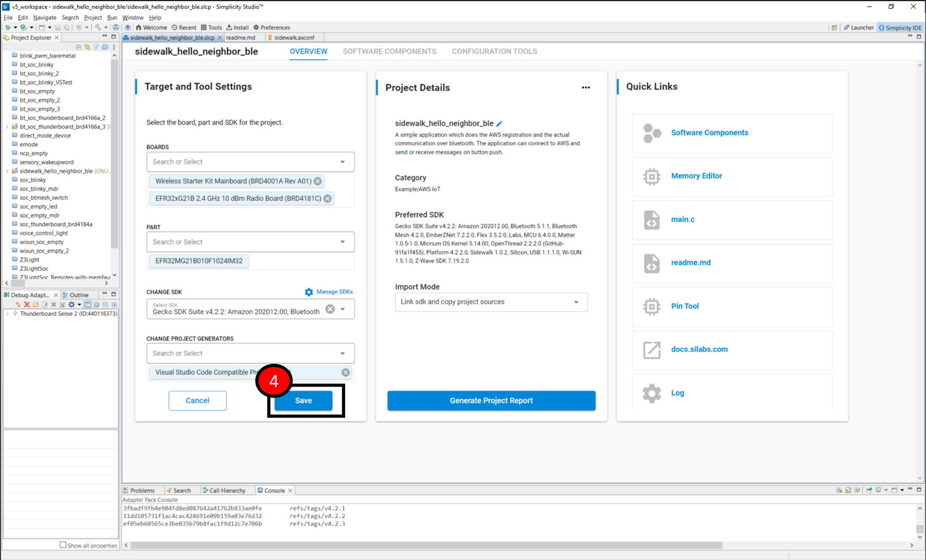This screenshot has width=926, height=560.
Task: Remove the Wireless Starter Kit Mainboard chip
Action: click(317, 181)
